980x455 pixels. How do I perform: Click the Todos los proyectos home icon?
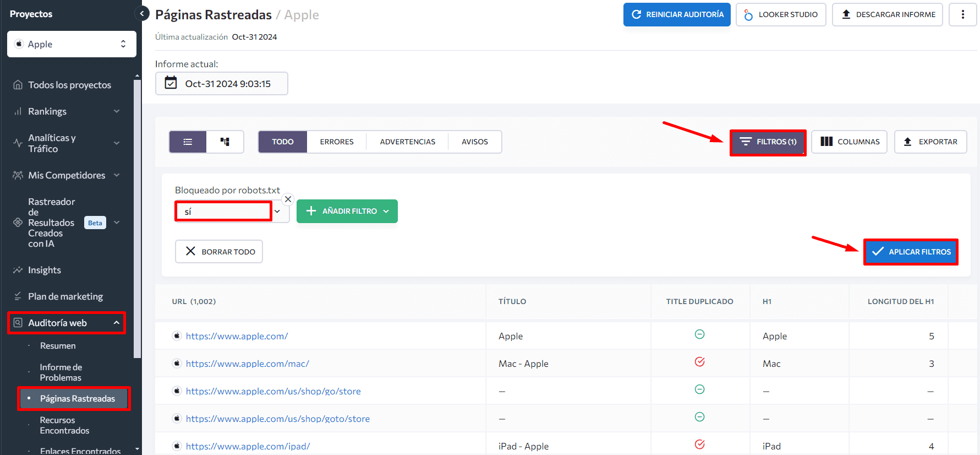[18, 85]
